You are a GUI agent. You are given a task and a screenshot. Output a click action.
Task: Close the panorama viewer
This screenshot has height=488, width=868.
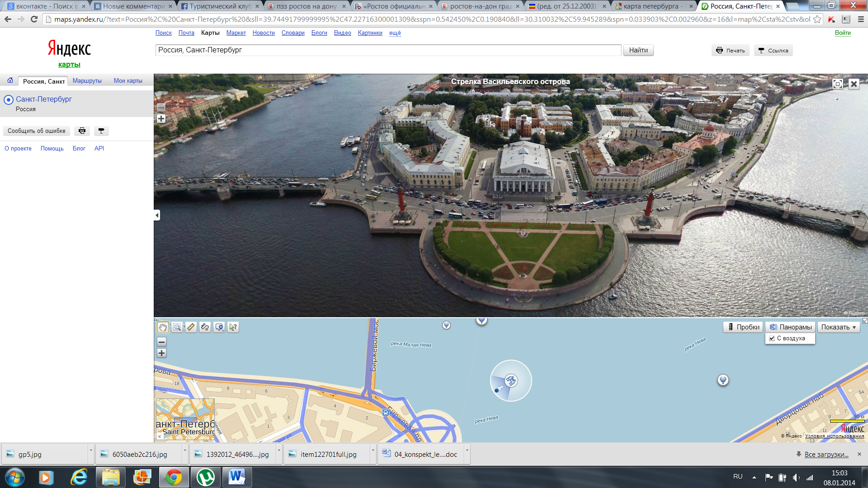(x=854, y=84)
